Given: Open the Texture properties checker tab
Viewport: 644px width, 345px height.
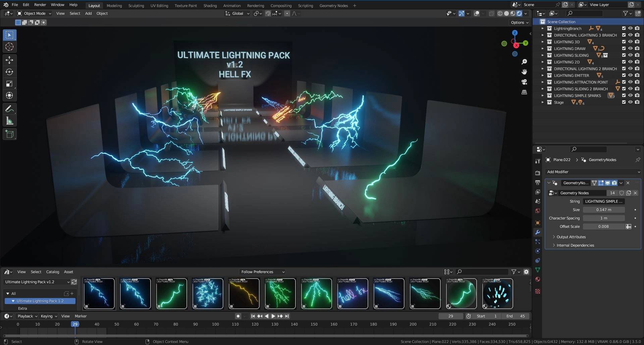Looking at the screenshot, I should 538,291.
